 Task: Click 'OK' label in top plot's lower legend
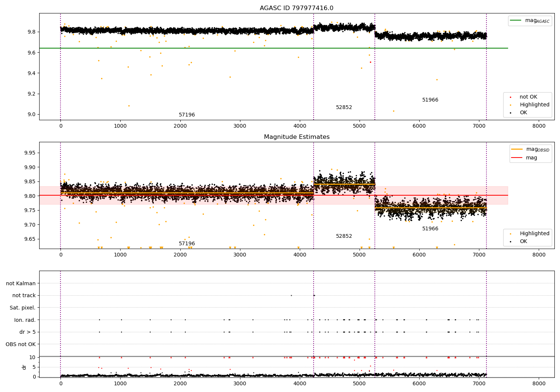[523, 113]
